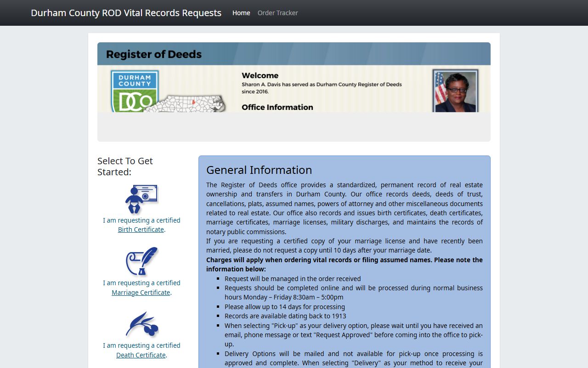Open the Order Tracker page
Image resolution: width=588 pixels, height=368 pixels.
pyautogui.click(x=278, y=13)
